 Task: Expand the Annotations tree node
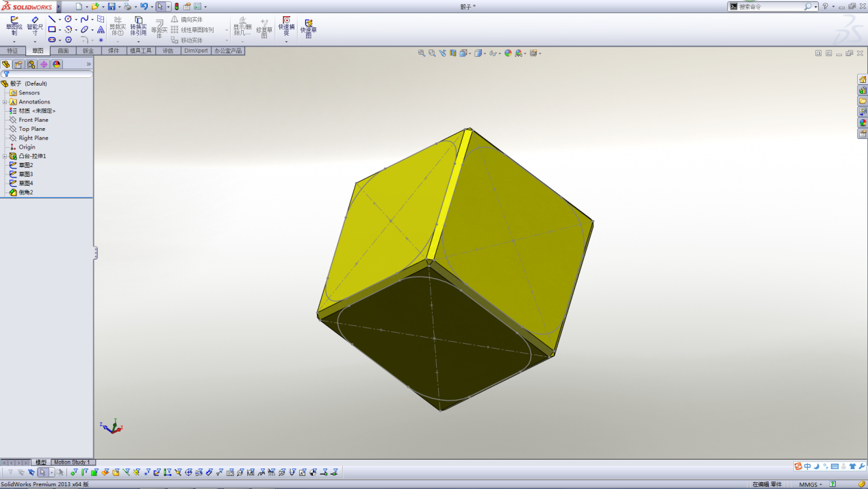coord(4,102)
